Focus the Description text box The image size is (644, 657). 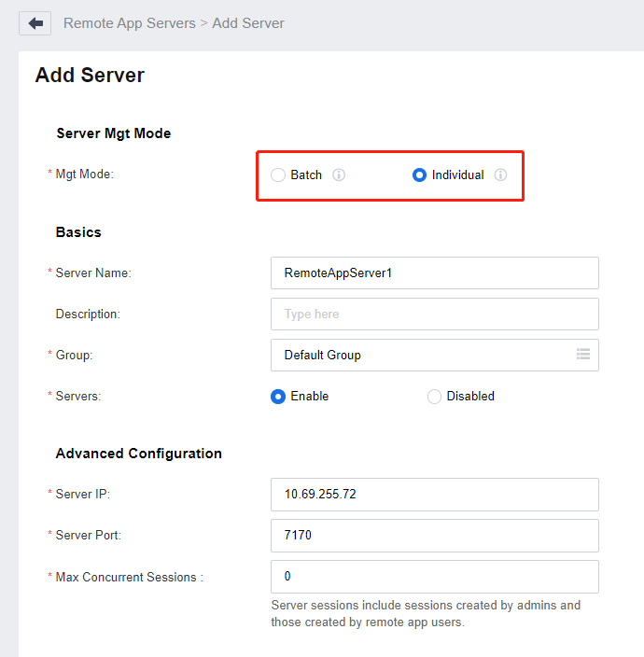click(x=435, y=314)
